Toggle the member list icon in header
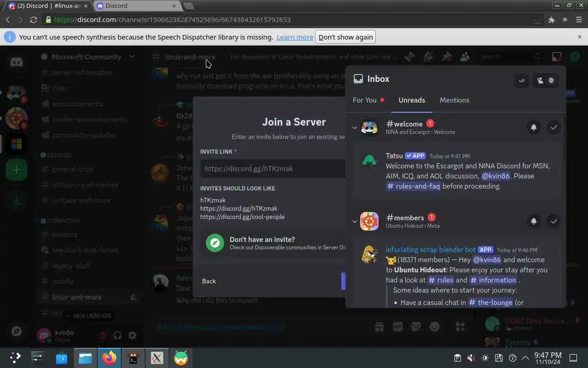The height and width of the screenshot is (368, 588). (465, 57)
